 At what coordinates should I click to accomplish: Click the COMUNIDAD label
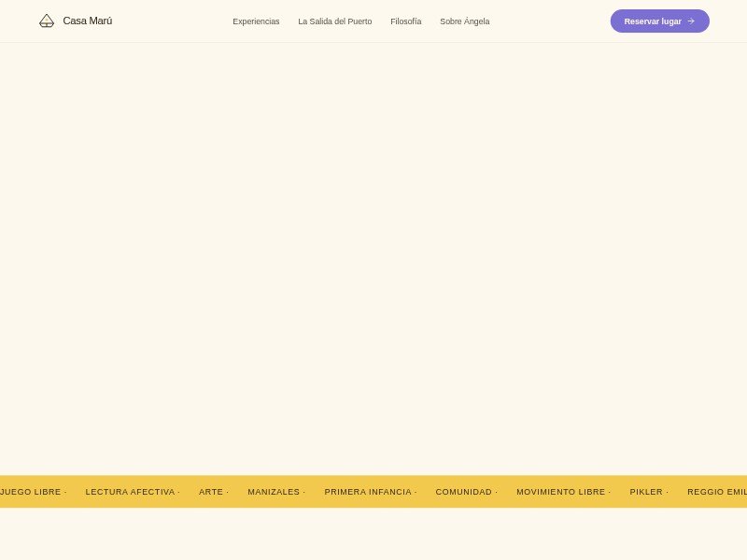tap(463, 492)
